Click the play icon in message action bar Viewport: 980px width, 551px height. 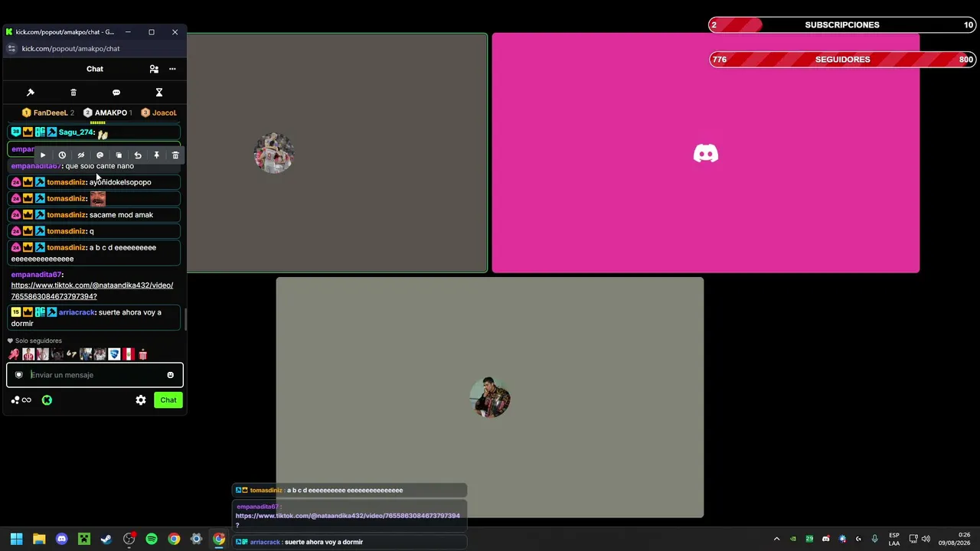43,155
